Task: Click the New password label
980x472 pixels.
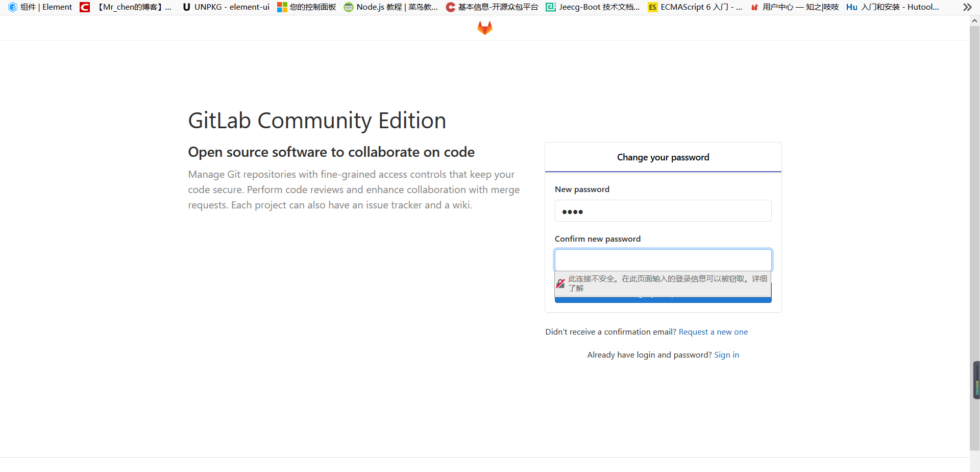Action: [582, 190]
